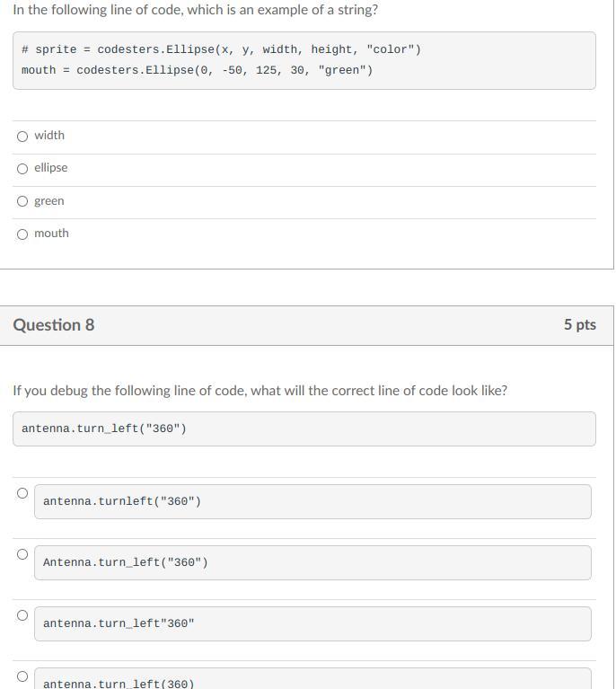The height and width of the screenshot is (689, 616).
Task: Click the 'green' answer label text
Action: (49, 201)
